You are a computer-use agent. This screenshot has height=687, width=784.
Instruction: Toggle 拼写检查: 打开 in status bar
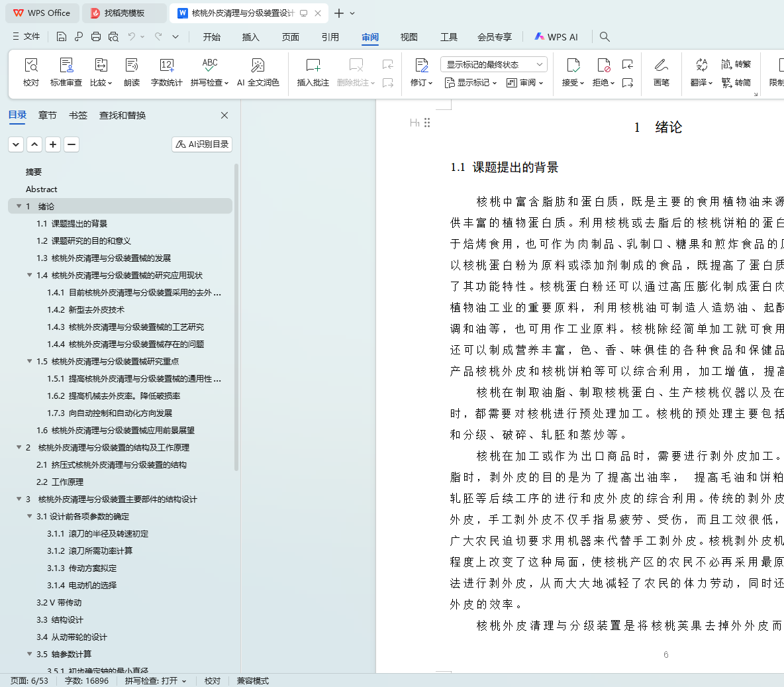pyautogui.click(x=156, y=681)
